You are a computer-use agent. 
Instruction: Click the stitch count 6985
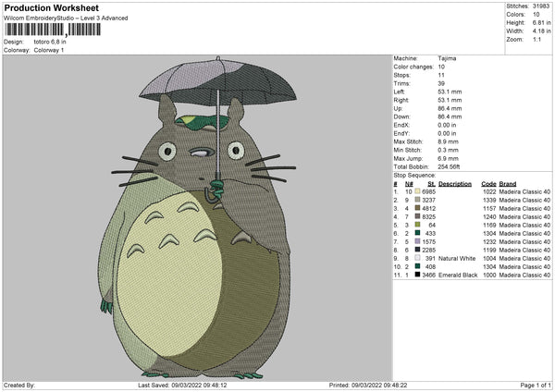coord(428,191)
